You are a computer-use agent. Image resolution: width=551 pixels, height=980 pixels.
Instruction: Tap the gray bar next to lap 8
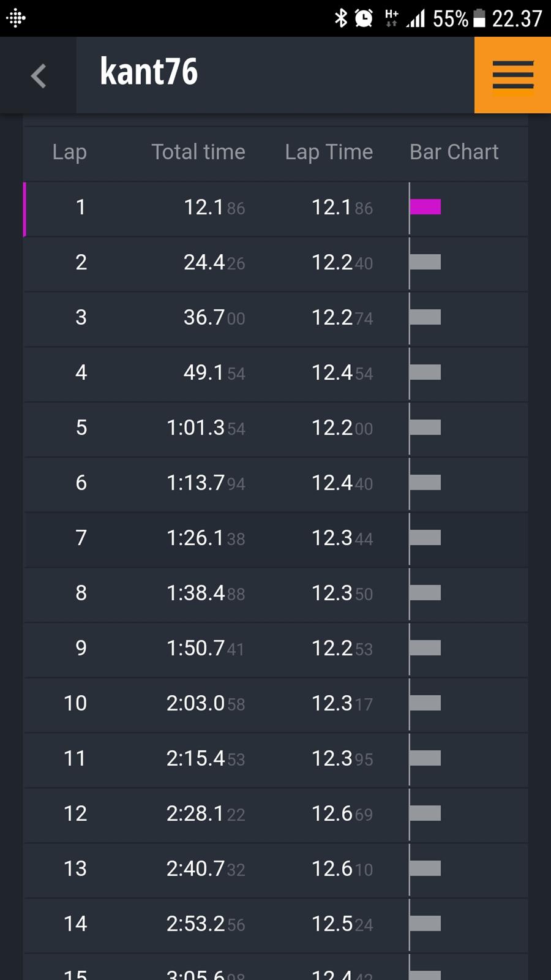point(425,593)
